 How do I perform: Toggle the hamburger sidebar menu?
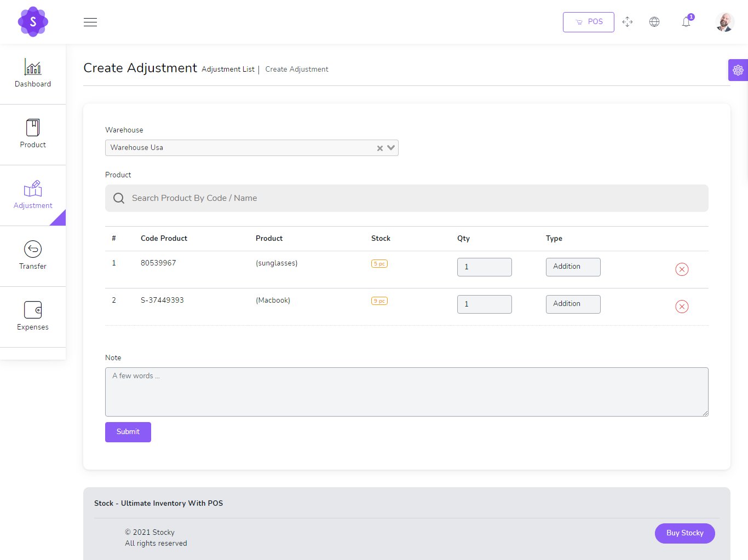pyautogui.click(x=90, y=22)
